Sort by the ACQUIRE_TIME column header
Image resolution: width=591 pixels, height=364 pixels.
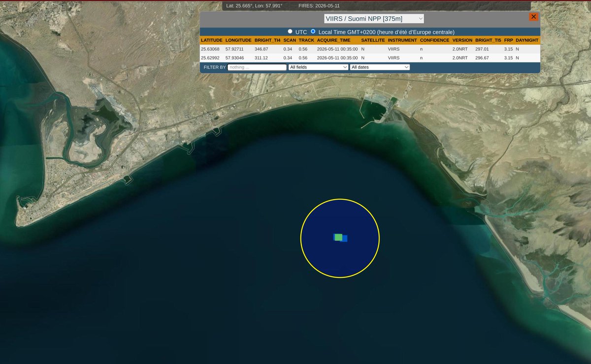tap(334, 40)
